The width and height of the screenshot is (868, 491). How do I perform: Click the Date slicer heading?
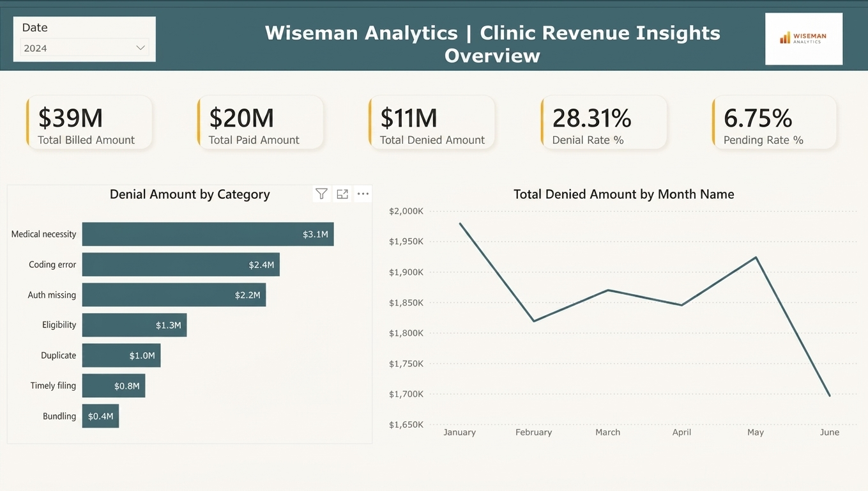point(34,27)
